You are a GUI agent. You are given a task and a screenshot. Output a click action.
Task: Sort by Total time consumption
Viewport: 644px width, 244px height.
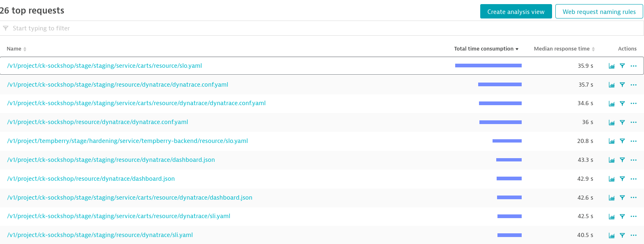[486, 49]
